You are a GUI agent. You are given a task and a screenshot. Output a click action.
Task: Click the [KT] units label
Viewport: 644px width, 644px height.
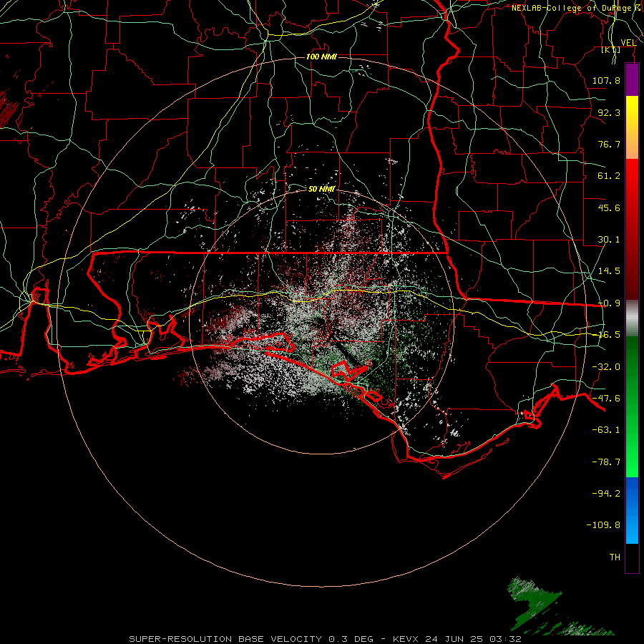click(x=611, y=49)
